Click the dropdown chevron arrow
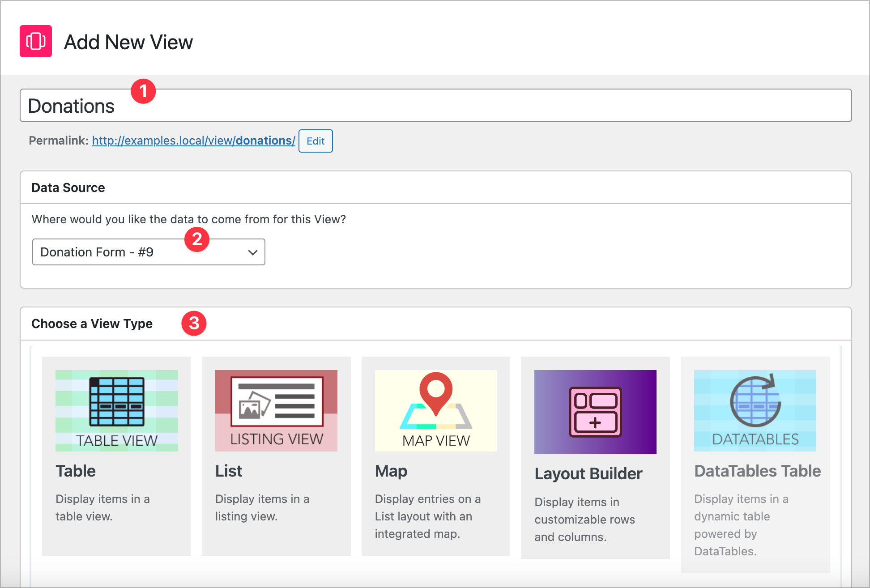This screenshot has height=588, width=870. tap(252, 252)
